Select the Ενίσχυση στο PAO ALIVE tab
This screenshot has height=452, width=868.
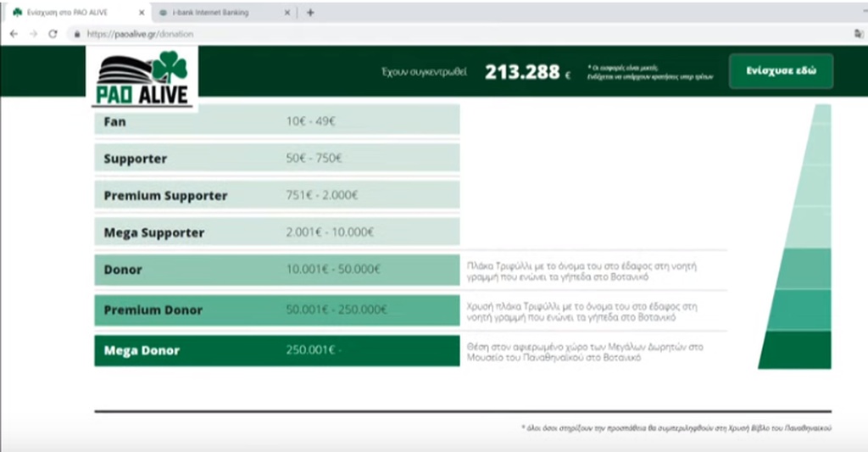[77, 12]
